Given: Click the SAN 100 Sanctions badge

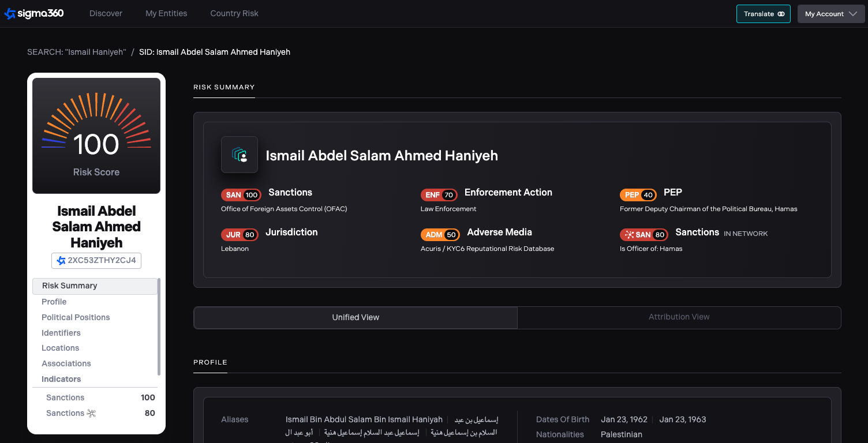Looking at the screenshot, I should click(241, 195).
